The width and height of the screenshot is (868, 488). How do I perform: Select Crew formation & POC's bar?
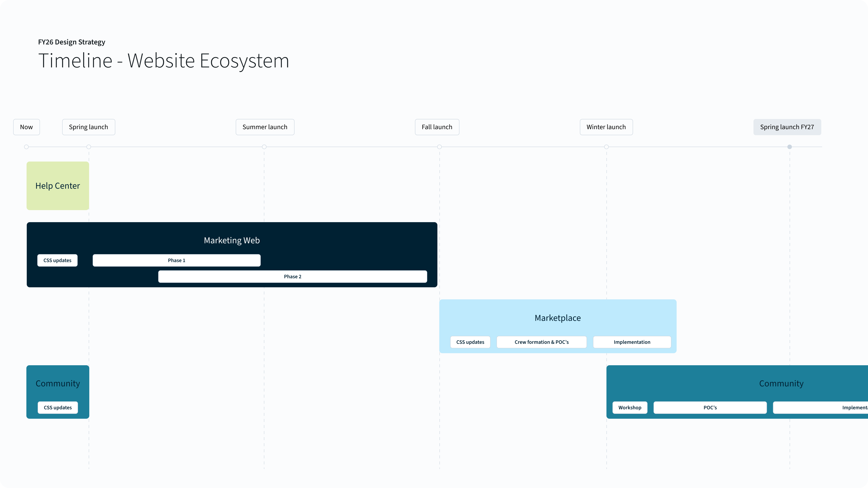[541, 342]
